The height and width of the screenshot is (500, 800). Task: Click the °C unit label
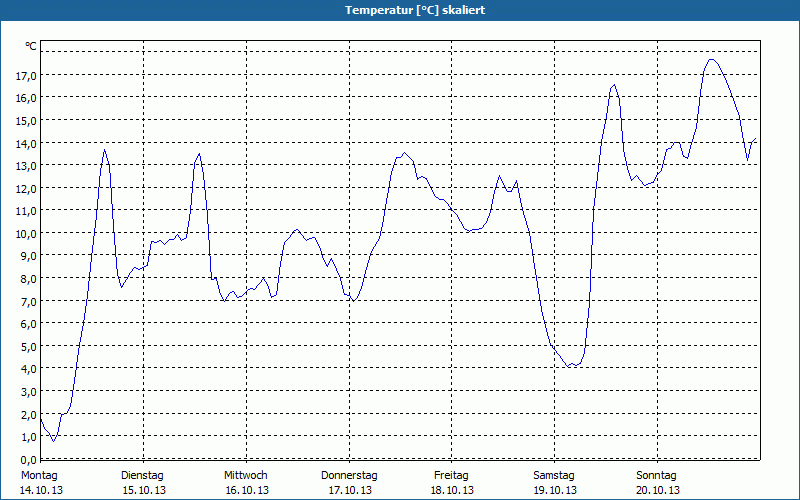pos(31,46)
